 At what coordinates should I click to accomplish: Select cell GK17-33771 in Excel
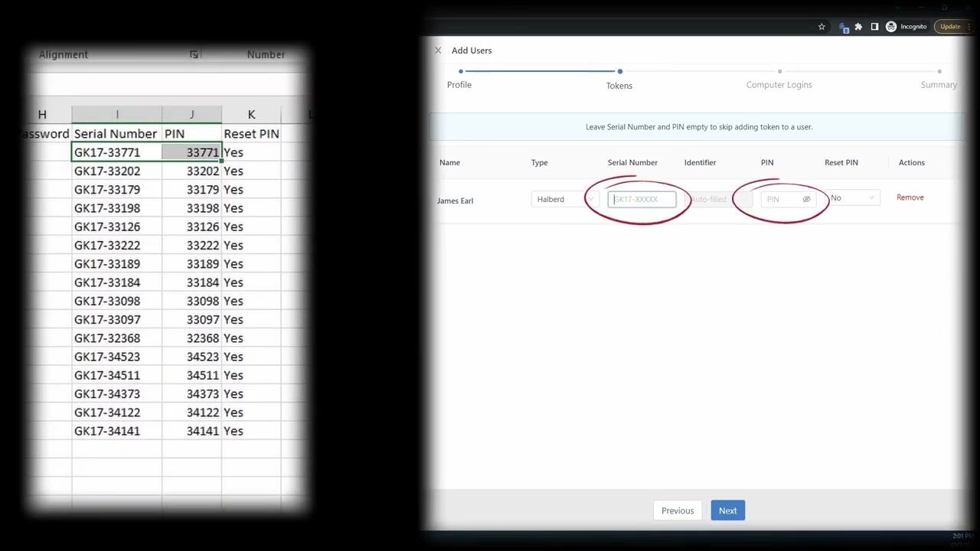(x=117, y=152)
